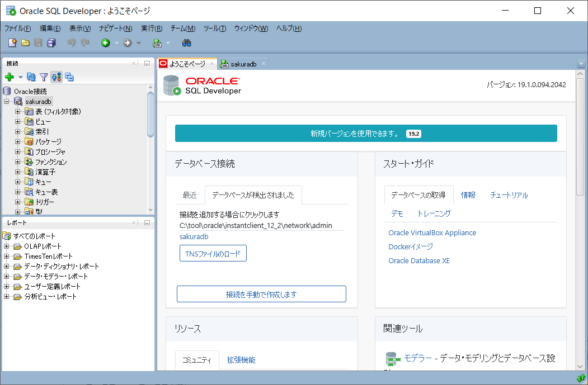This screenshot has height=385, width=588.
Task: Select the トリガー tree item
Action: (45, 202)
